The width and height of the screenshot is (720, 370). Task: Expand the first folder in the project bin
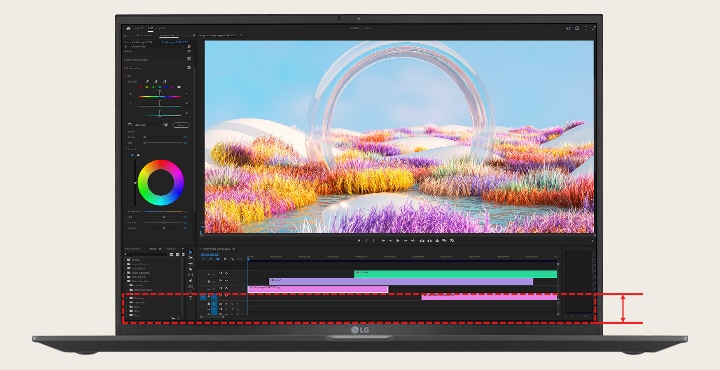130,260
